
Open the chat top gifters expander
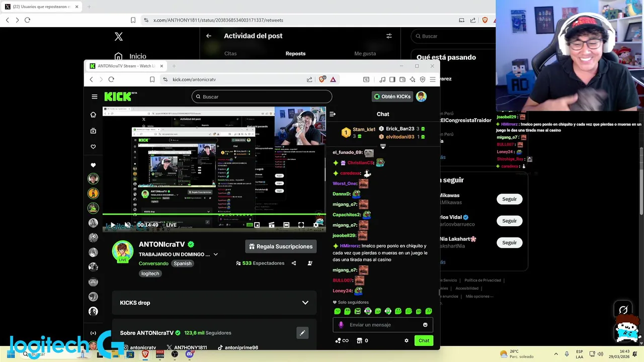383,146
